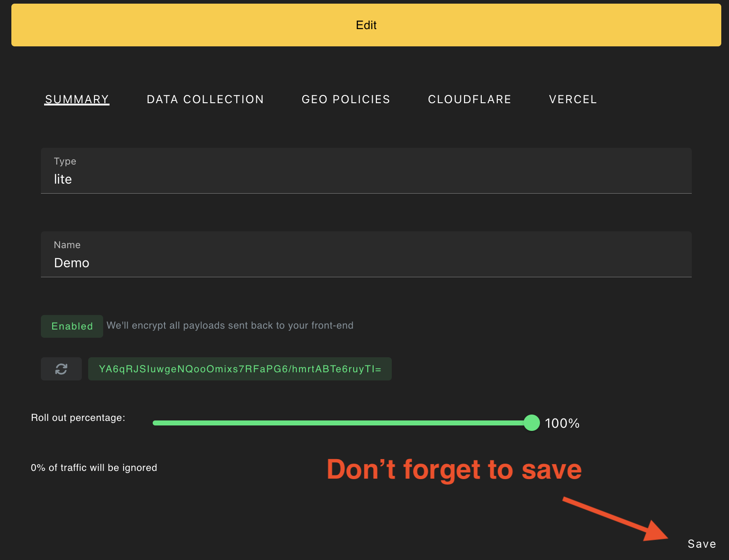Screen dimensions: 729x560
Task: Toggle the Enabled payload encryption switch
Action: point(72,326)
